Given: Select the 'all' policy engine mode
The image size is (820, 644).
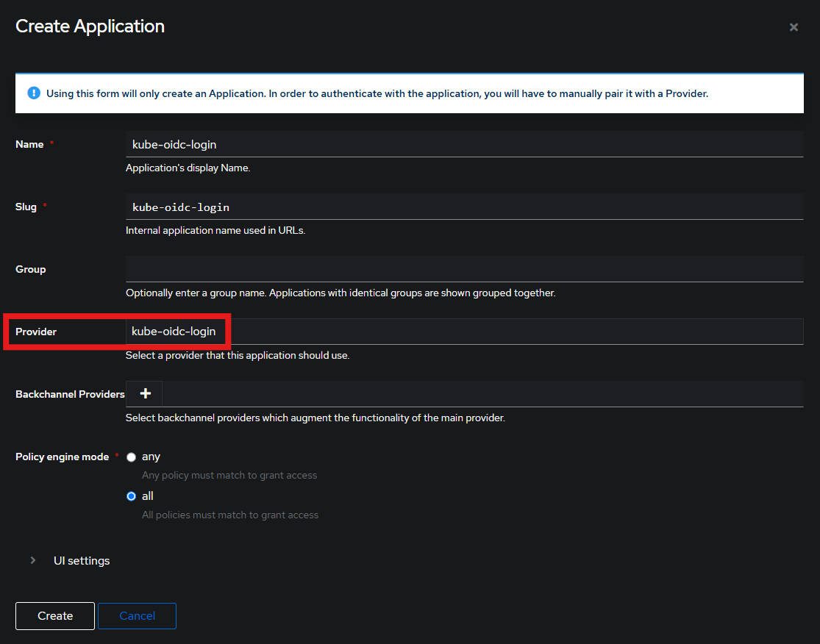Looking at the screenshot, I should [131, 496].
